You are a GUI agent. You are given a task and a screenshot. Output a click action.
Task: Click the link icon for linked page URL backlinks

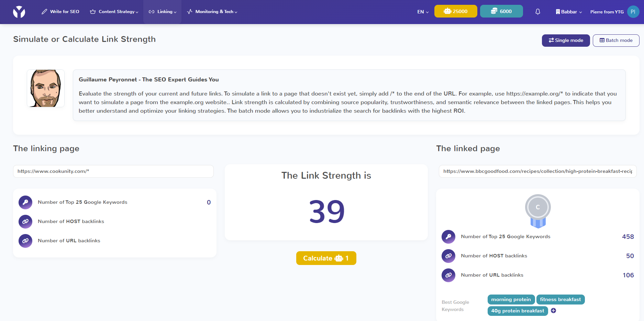(x=448, y=275)
